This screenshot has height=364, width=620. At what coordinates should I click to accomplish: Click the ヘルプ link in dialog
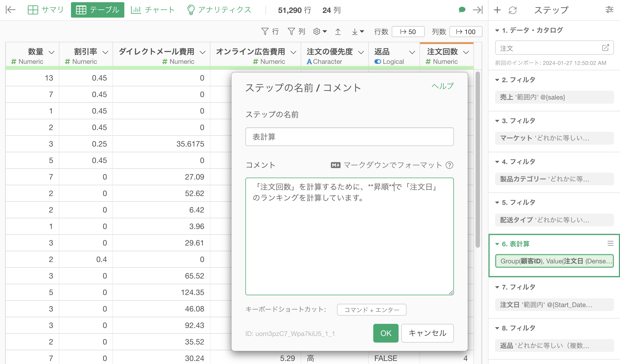(x=443, y=86)
